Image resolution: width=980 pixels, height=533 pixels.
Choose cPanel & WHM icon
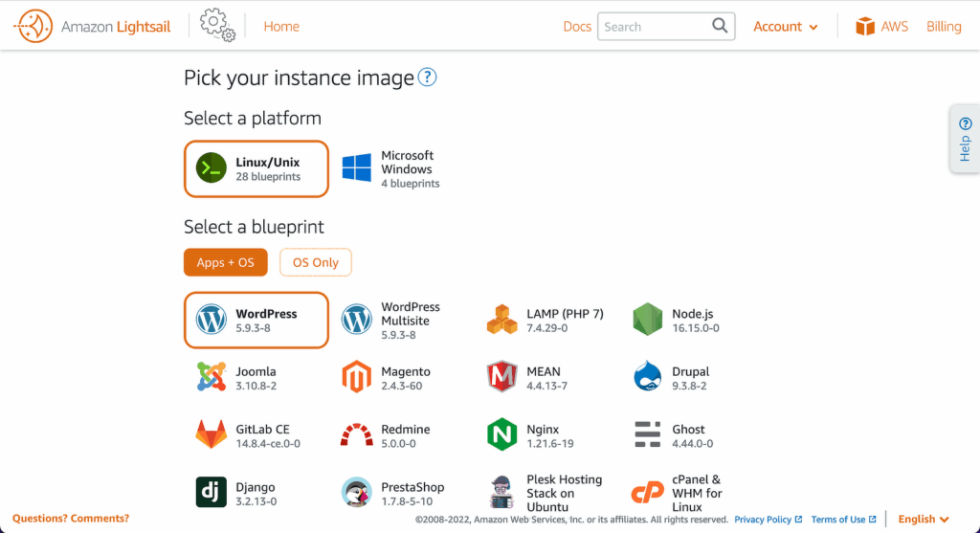(648, 493)
